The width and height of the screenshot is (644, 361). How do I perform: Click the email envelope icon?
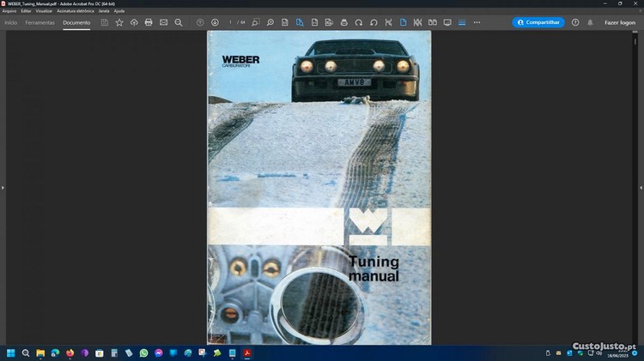163,22
